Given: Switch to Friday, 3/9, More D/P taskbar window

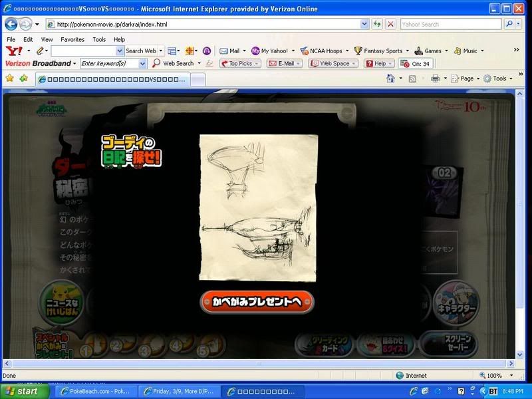Looking at the screenshot, I should click(x=180, y=391).
